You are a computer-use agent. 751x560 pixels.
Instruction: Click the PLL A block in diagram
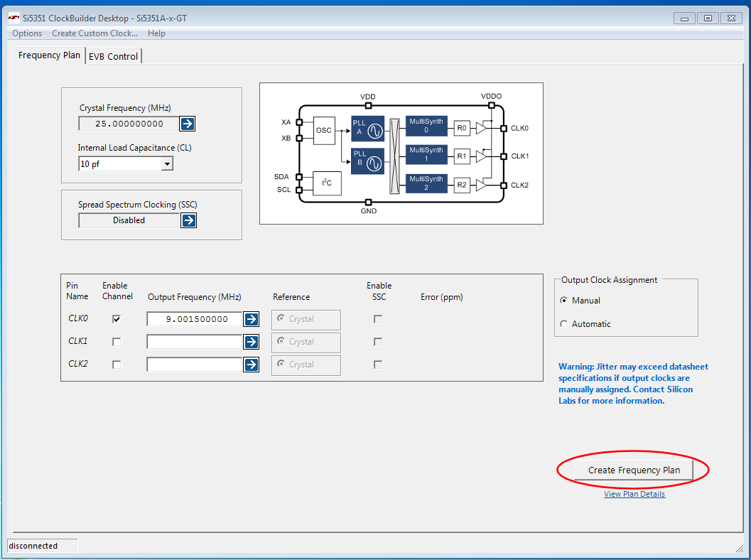click(367, 130)
